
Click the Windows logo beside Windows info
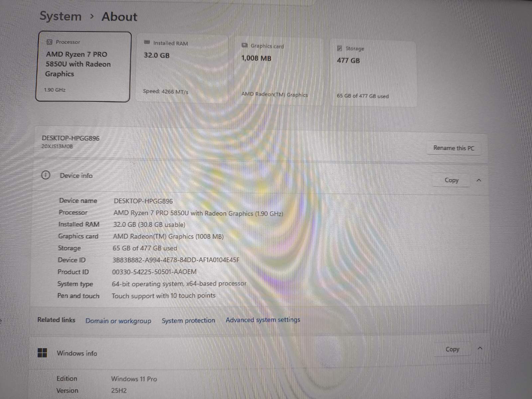(x=43, y=352)
